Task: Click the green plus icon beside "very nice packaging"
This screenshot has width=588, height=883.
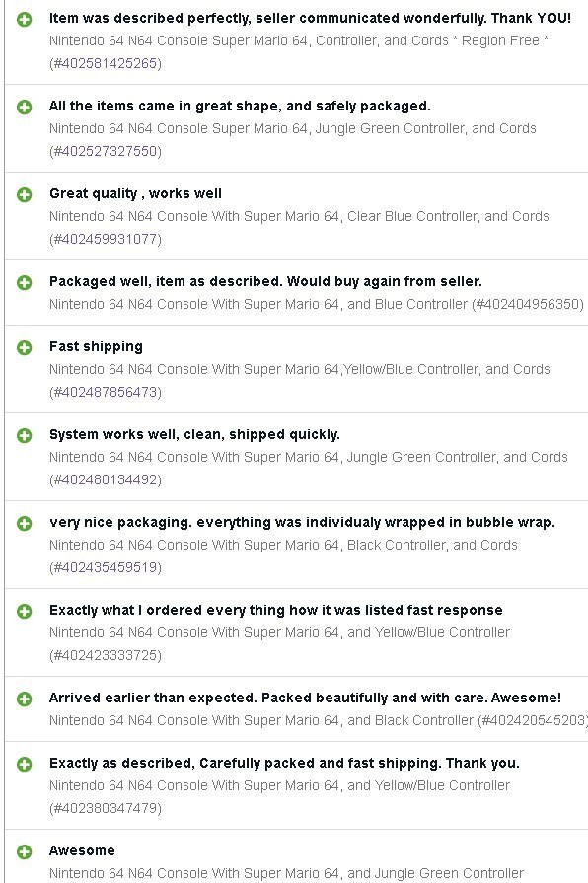Action: pos(25,524)
